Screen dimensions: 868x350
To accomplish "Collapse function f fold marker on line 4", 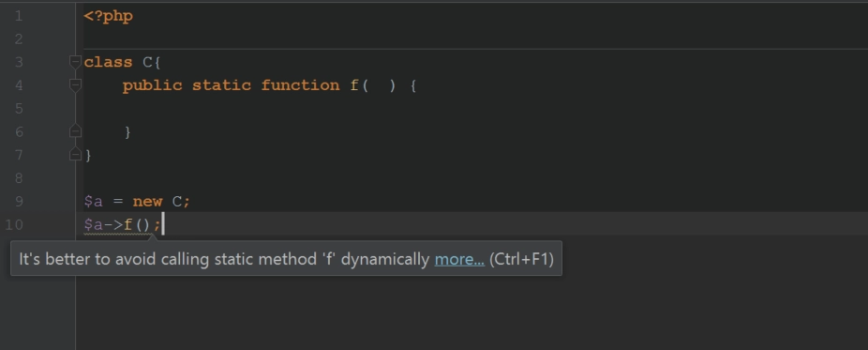I will click(x=75, y=85).
